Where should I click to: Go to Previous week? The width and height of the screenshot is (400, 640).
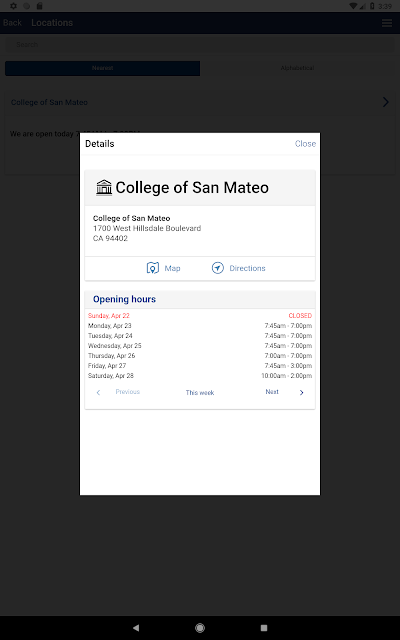[127, 392]
